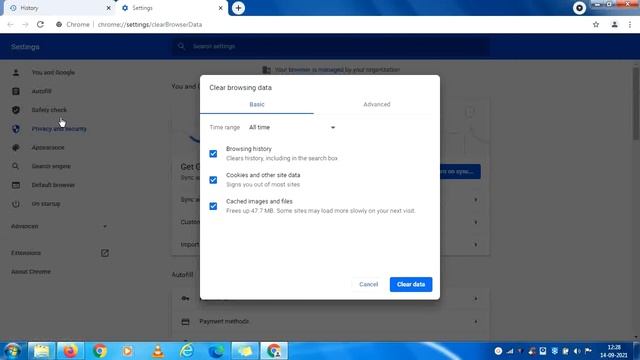
Task: Go back to previous page
Action: click(11, 24)
